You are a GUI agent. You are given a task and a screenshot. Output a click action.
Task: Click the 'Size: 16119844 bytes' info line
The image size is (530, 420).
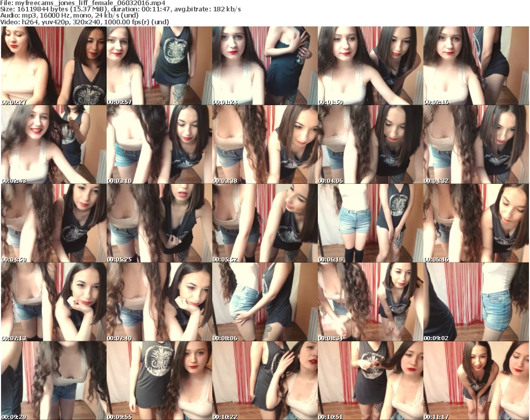coord(121,9)
